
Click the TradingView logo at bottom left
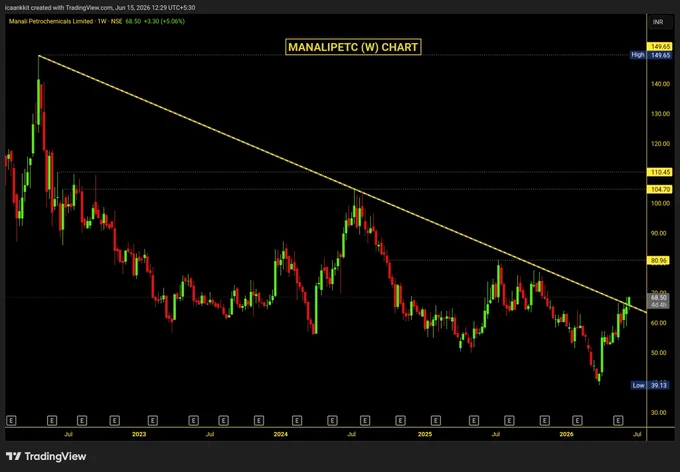click(x=46, y=456)
